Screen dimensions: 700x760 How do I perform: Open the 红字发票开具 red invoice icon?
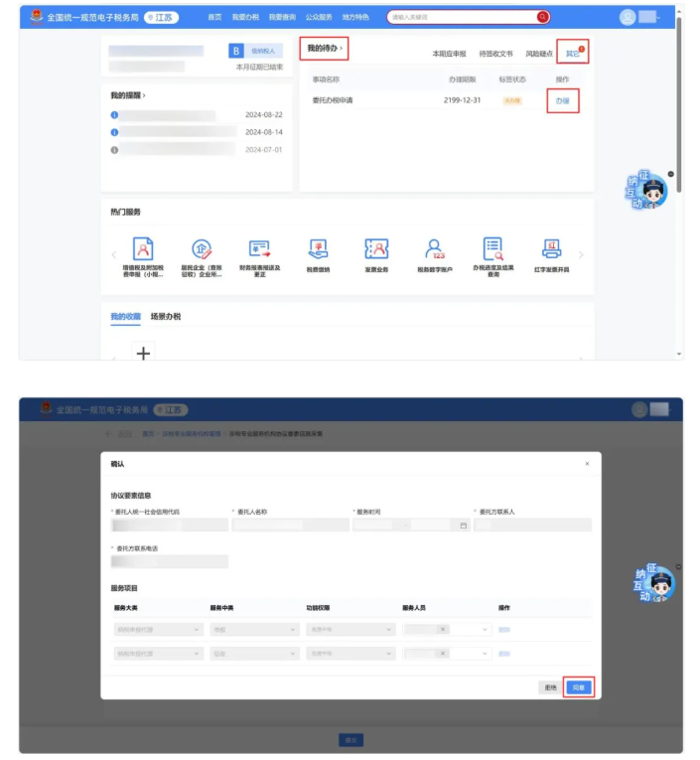(x=552, y=249)
